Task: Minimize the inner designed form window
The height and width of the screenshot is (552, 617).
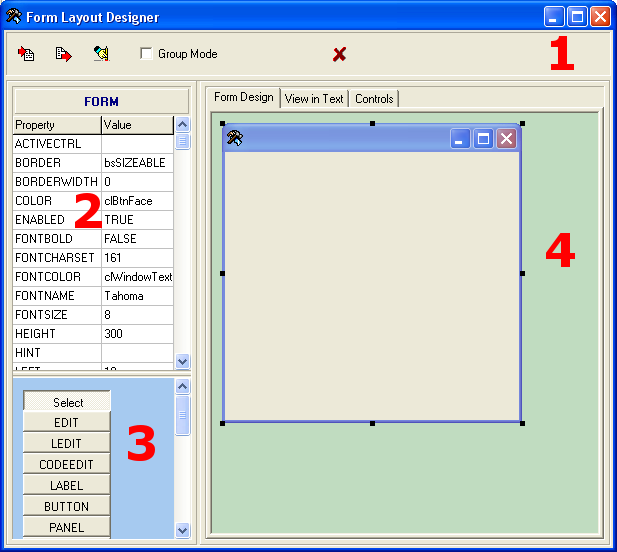Action: tap(461, 139)
